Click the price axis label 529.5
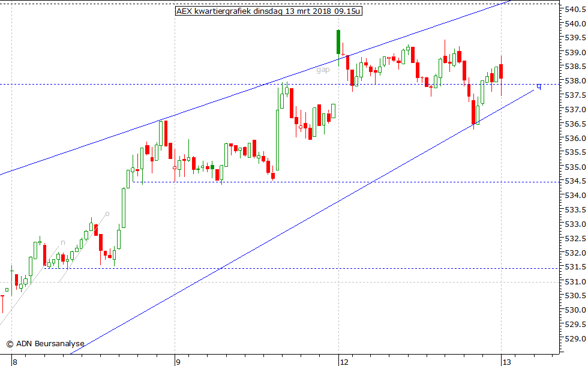The width and height of the screenshot is (588, 366). tap(575, 325)
